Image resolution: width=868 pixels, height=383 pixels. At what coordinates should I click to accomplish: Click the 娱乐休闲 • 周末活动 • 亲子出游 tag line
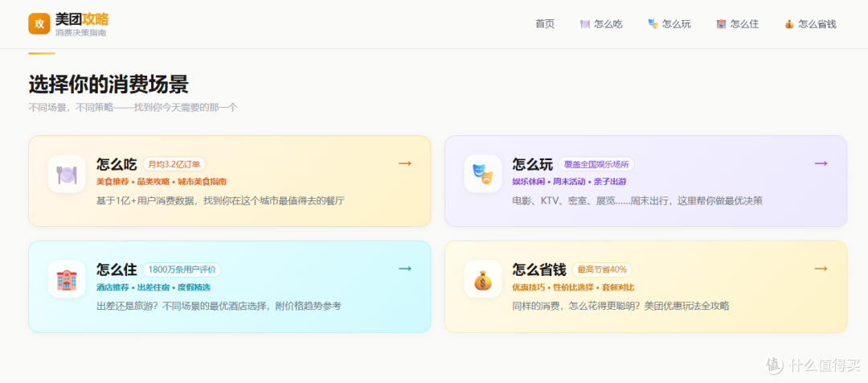click(x=569, y=182)
